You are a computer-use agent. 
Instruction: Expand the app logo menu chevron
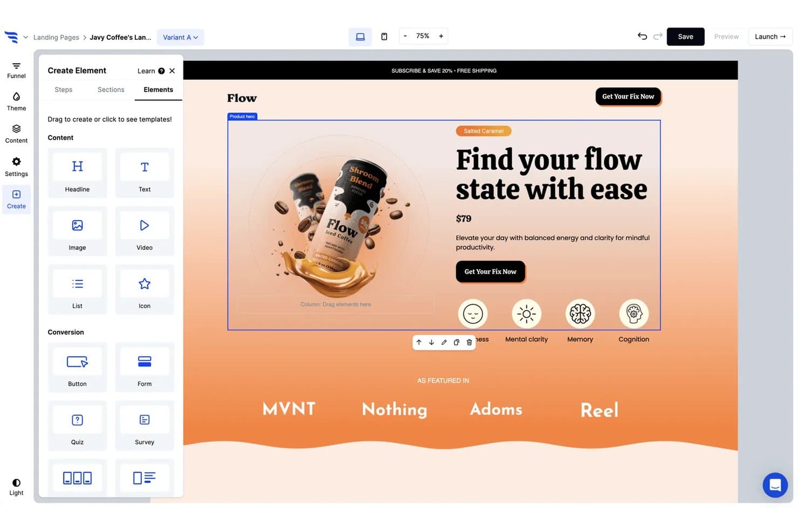tap(25, 37)
